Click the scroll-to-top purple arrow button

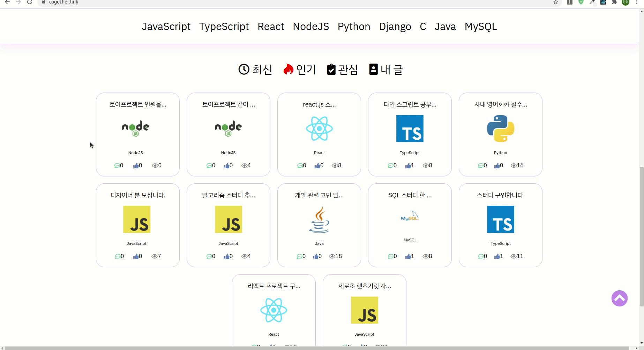[620, 298]
